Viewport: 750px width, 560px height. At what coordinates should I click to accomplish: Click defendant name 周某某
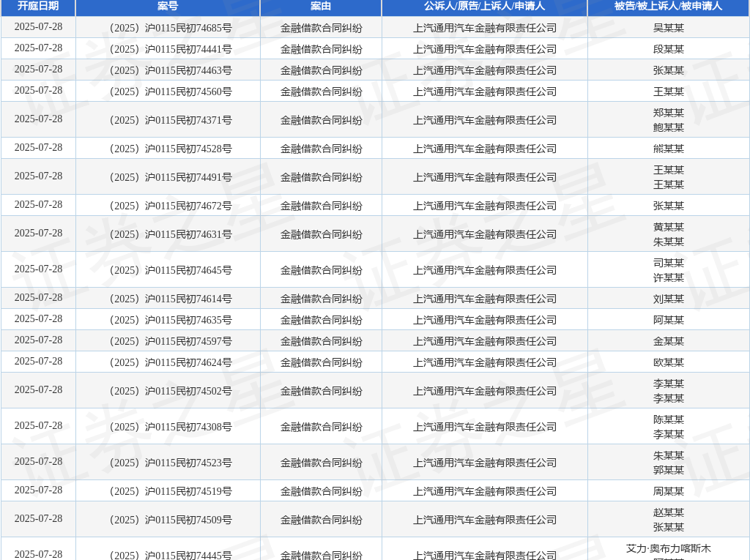[x=669, y=492]
